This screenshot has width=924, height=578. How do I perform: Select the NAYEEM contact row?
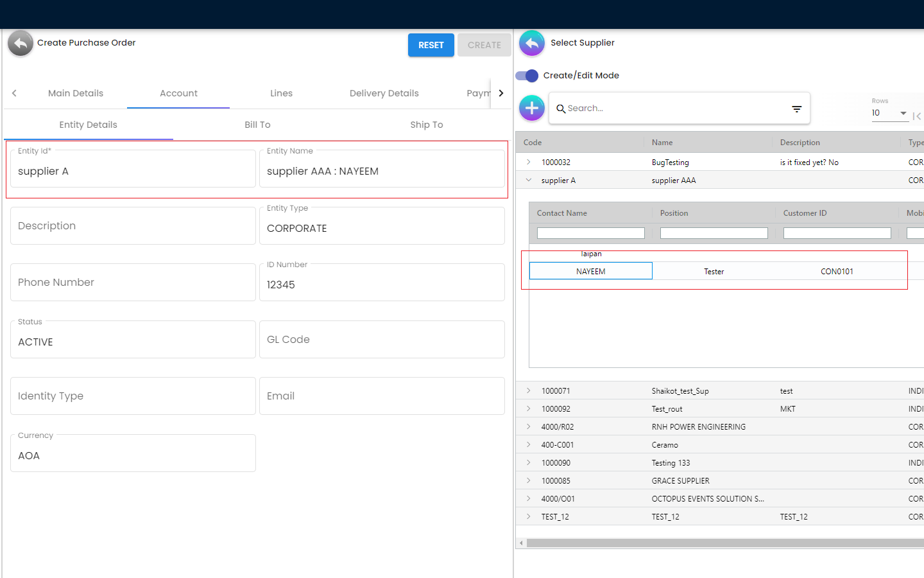[x=590, y=272]
